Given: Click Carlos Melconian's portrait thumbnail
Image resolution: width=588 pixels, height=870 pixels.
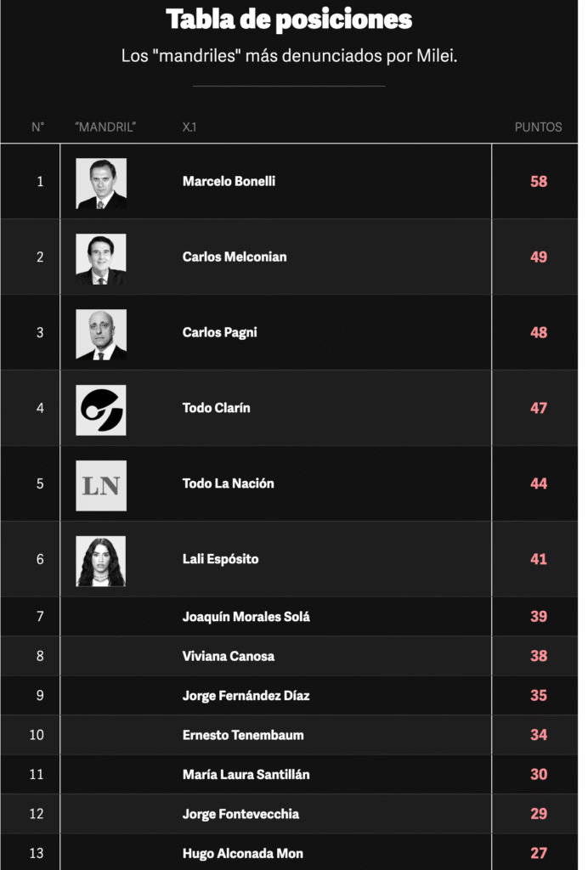Looking at the screenshot, I should click(101, 259).
